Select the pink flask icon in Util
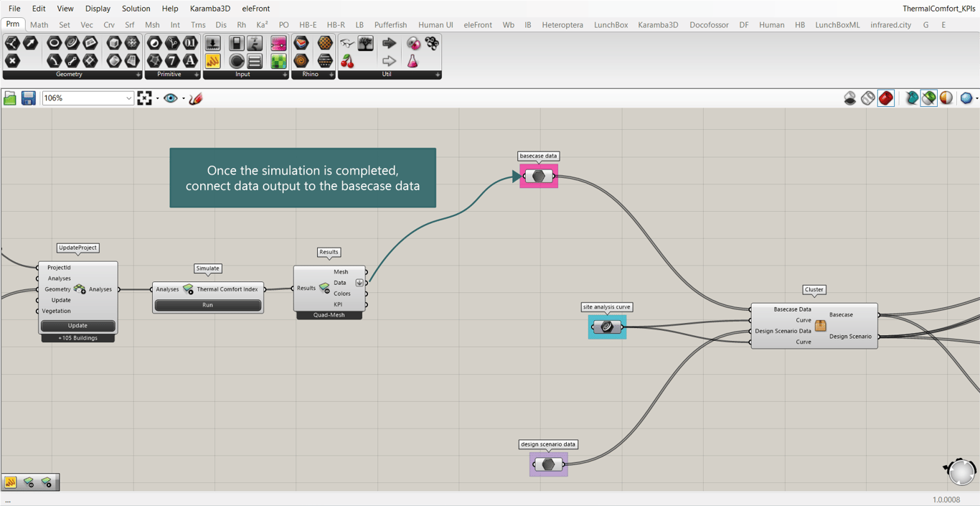Screen dimensions: 980x506 (x=413, y=61)
